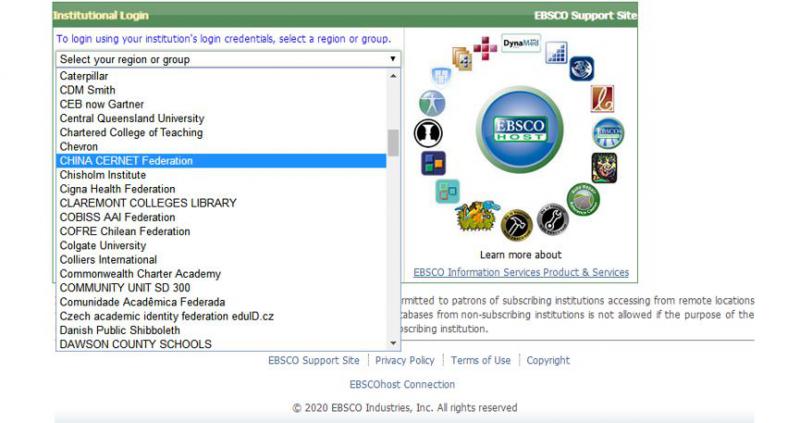Choose Chartered College of Teaching
Screen dimensions: 800x423
(221, 133)
